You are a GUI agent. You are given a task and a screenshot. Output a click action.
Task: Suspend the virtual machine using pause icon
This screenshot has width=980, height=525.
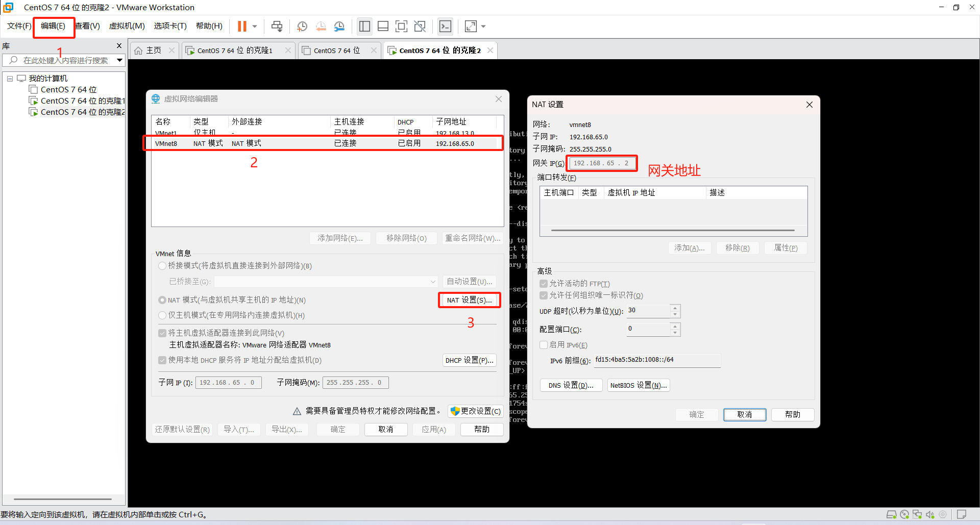(x=240, y=26)
